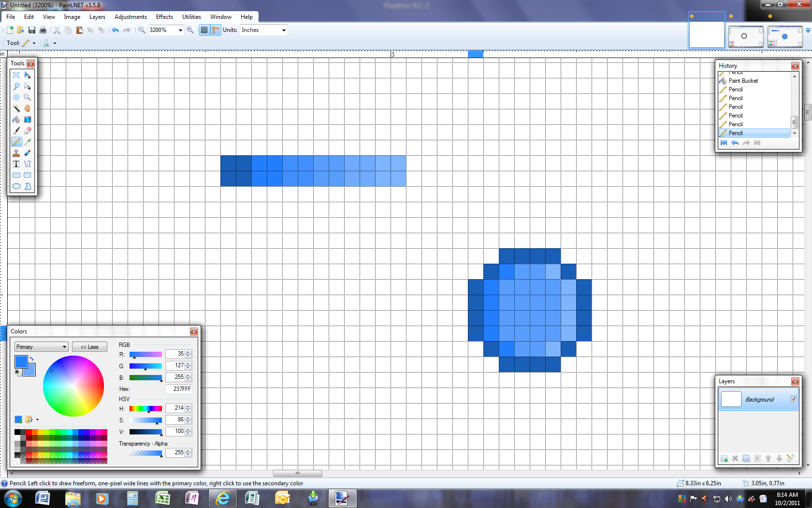Open the Adjustments menu
Screen dimensions: 812x508
130,17
